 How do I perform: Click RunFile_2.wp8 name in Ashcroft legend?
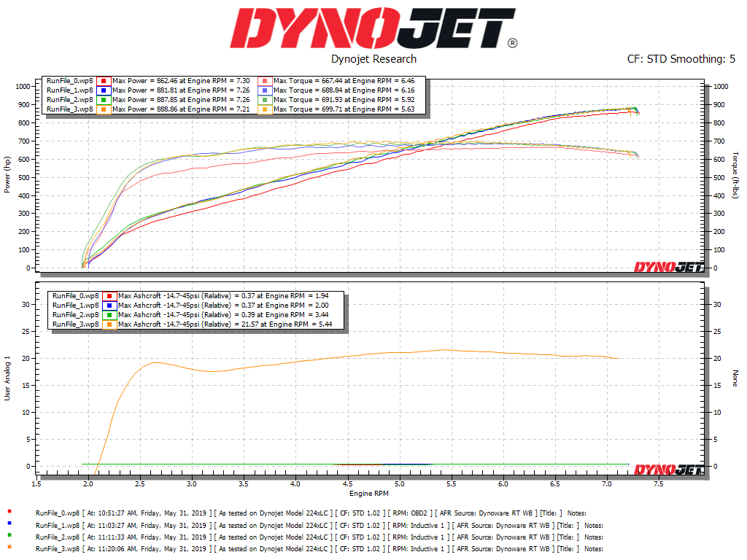(76, 315)
